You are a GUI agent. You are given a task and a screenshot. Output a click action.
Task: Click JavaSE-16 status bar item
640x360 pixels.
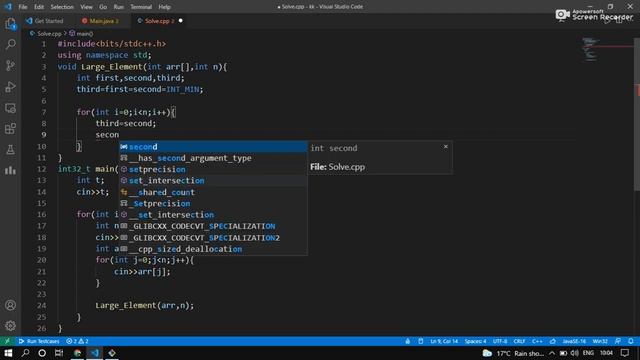pyautogui.click(x=574, y=341)
